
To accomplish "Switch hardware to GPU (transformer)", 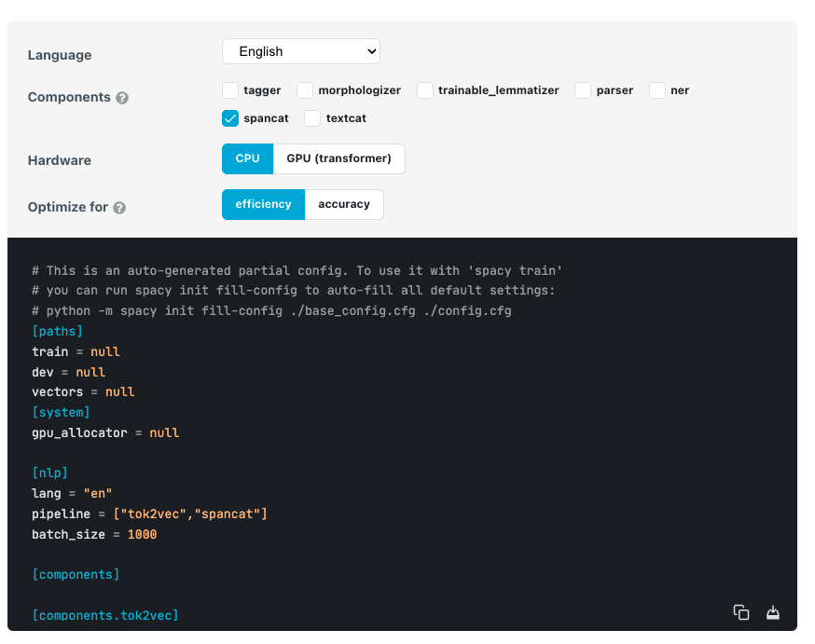I will click(x=338, y=159).
